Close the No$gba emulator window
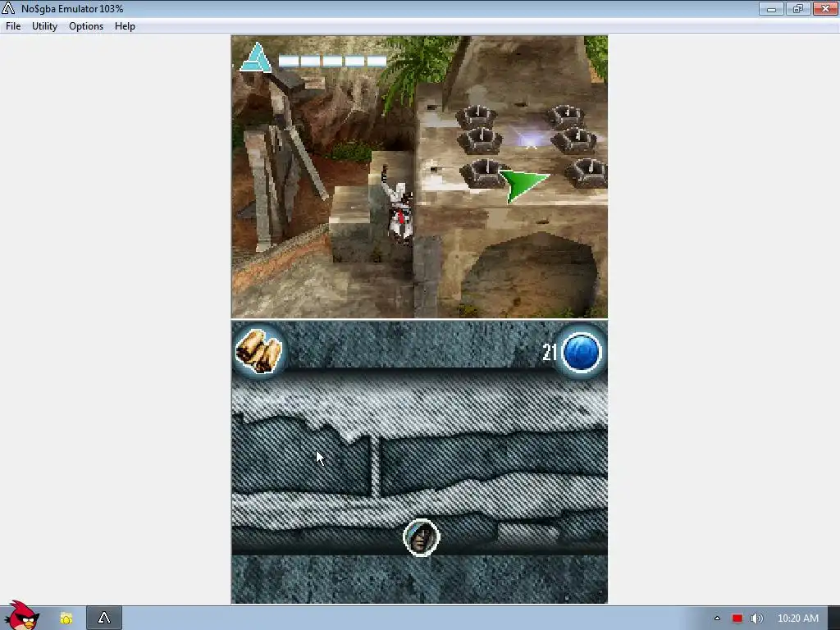This screenshot has width=840, height=630. 825,8
